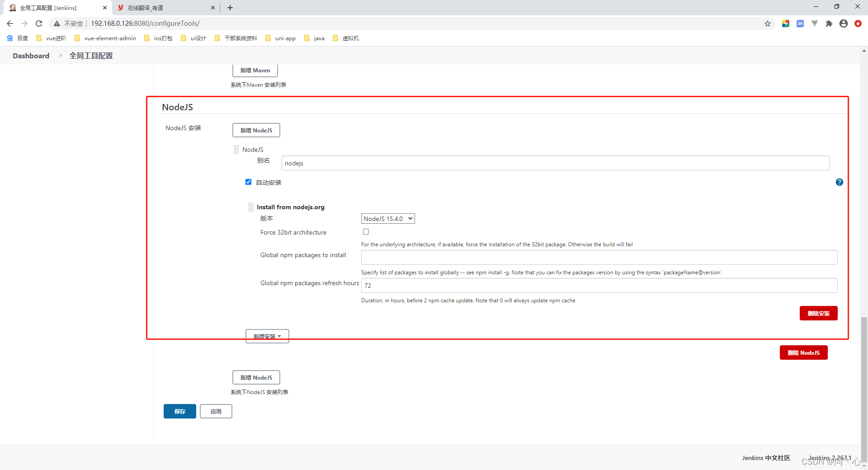
Task: Open the vue-element-admin bookmark folder
Action: pos(105,38)
